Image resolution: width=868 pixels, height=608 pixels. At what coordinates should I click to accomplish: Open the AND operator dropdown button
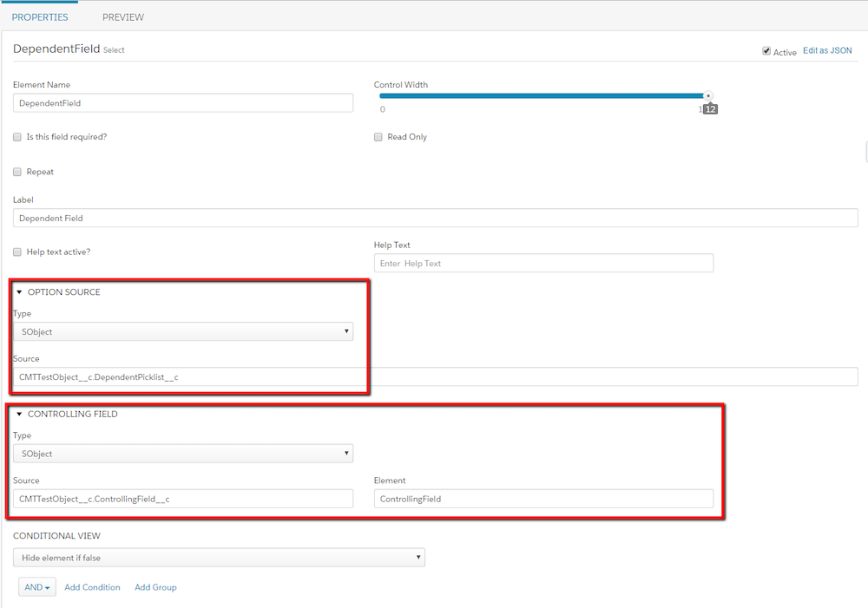pyautogui.click(x=37, y=587)
